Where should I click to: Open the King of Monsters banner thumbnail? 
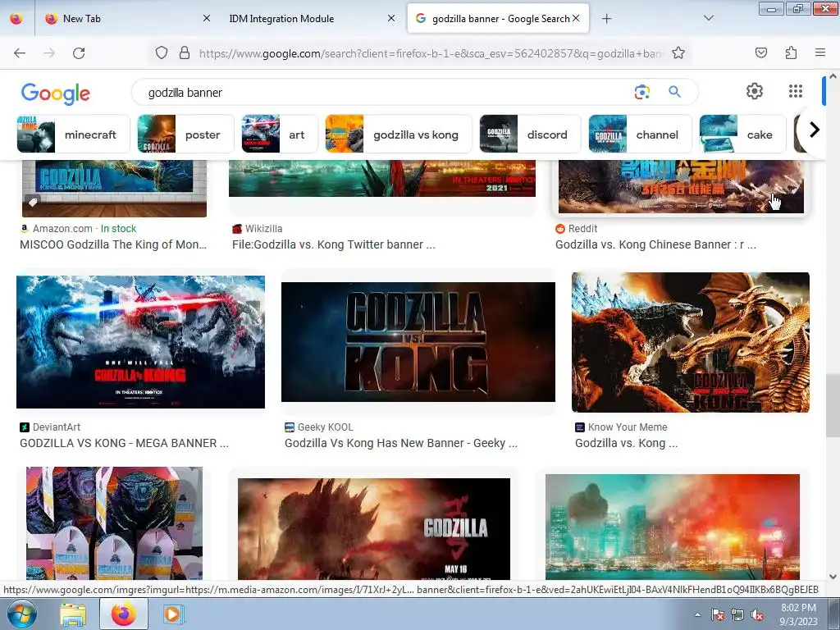point(114,189)
